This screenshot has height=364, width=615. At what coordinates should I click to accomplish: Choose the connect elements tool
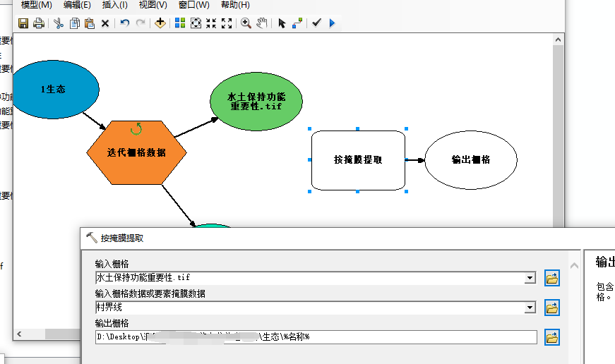[x=297, y=23]
